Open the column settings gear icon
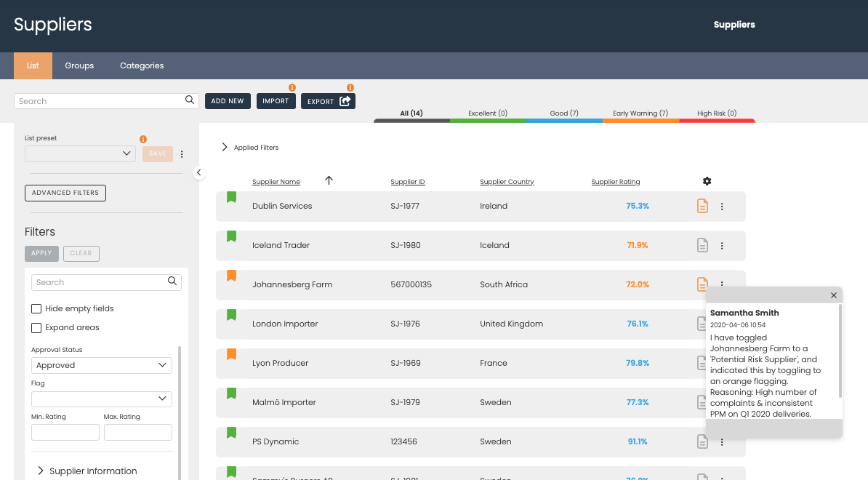Viewport: 868px width, 480px height. click(x=707, y=181)
